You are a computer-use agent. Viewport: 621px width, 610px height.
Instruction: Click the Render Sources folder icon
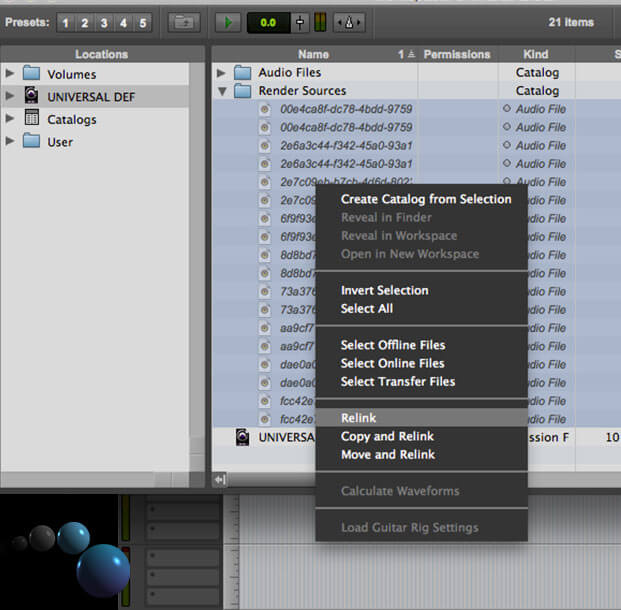[x=243, y=91]
